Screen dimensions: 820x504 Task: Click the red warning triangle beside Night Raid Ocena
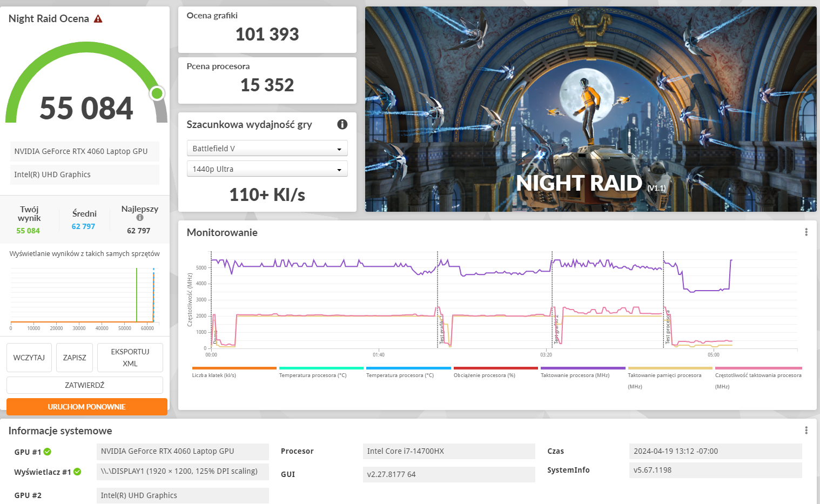pos(98,19)
